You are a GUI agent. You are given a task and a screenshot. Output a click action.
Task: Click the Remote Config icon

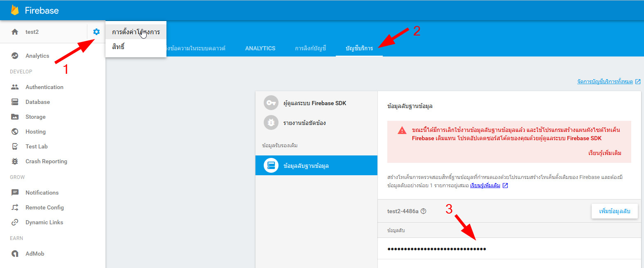(x=15, y=207)
